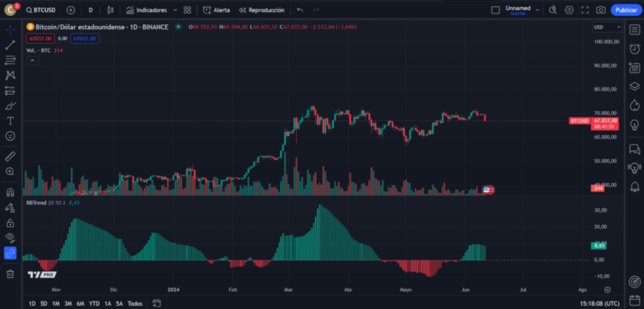Screen dimensions: 644x309
Task: Undo the last action
Action: pyautogui.click(x=300, y=10)
